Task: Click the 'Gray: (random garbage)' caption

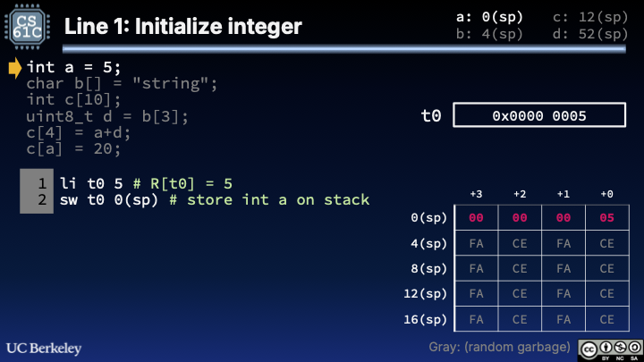Action: click(499, 347)
